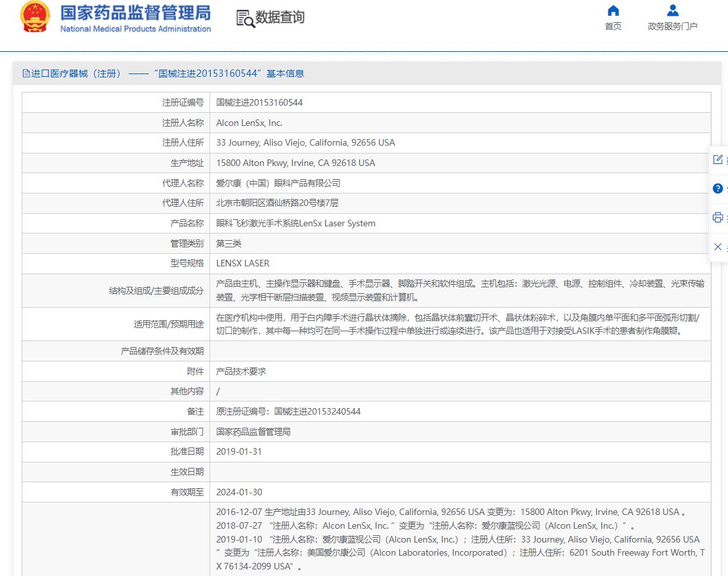Select 眼科飞秒激光手术系统LenSx Laser System value
Viewport: 728px width, 576px height.
pos(296,223)
